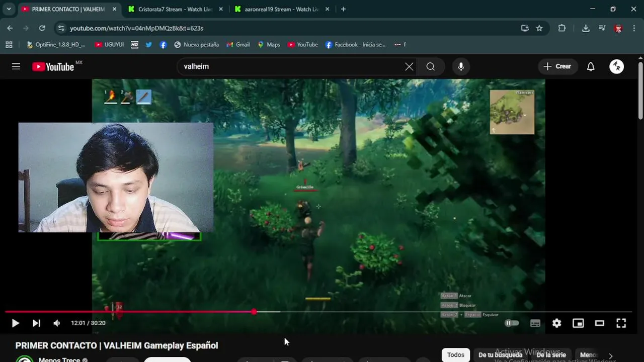Select the PRIMER CONTACTO VALHEIM tab

[69, 9]
